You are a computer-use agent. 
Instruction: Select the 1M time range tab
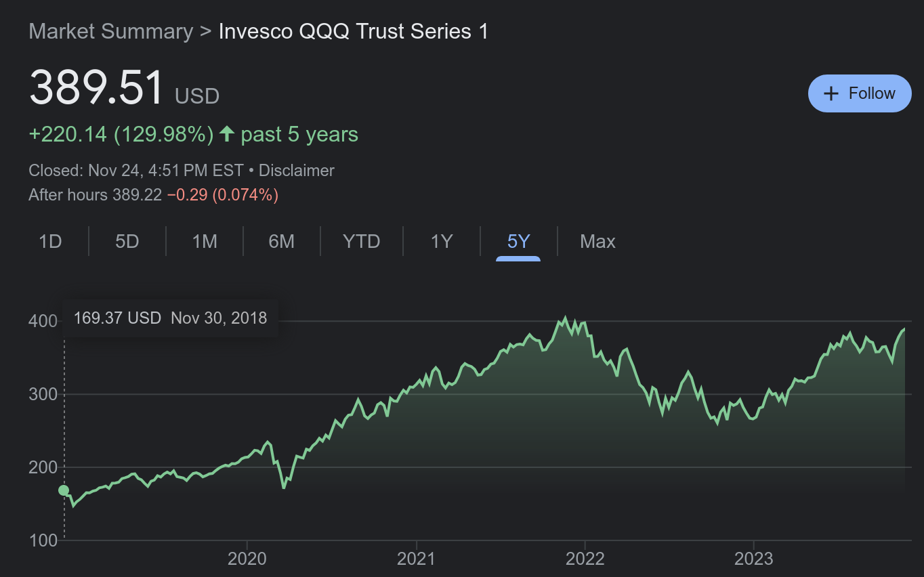click(x=204, y=242)
